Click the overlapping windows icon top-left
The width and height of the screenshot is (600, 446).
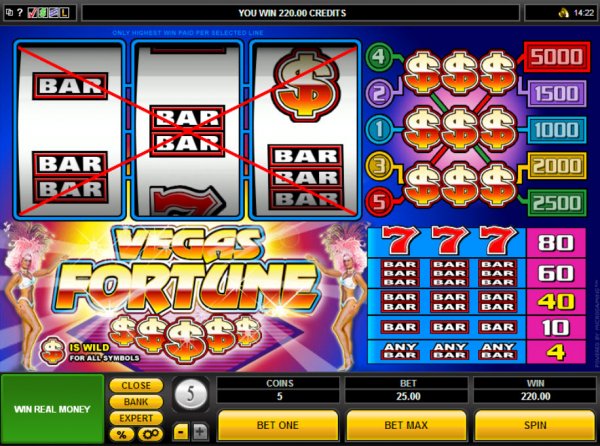point(10,13)
